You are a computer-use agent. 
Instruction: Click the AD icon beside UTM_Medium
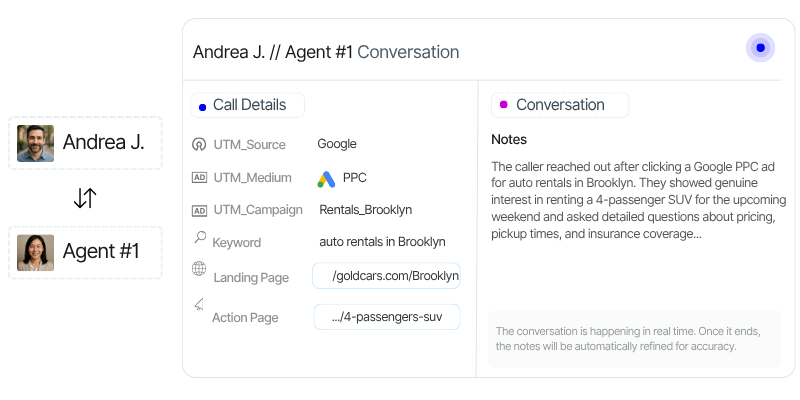pyautogui.click(x=198, y=178)
